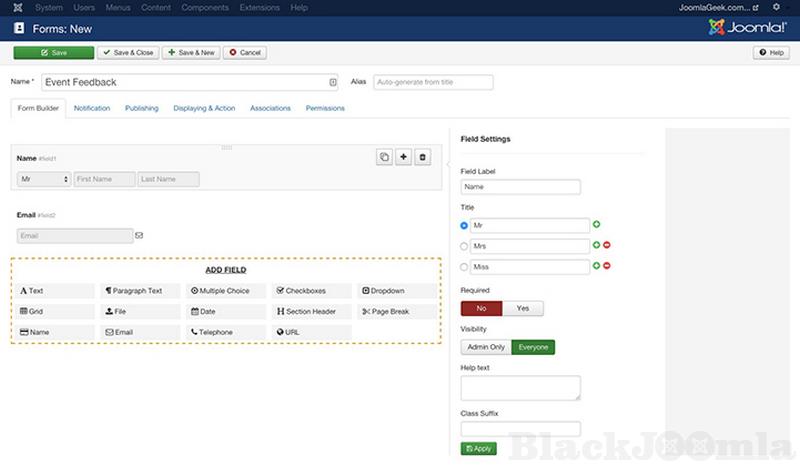Open the settings gear icon in top-right
This screenshot has width=800, height=466.
(x=776, y=7)
